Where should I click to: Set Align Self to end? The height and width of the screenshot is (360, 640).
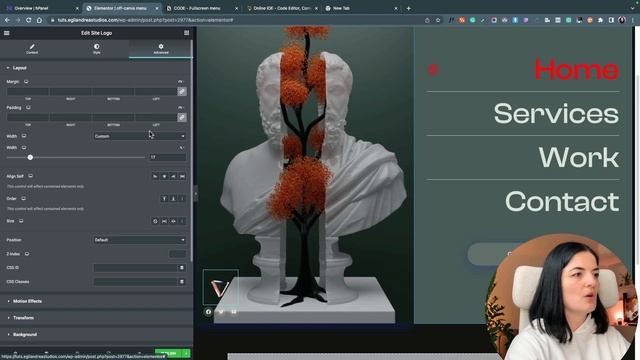tap(173, 176)
